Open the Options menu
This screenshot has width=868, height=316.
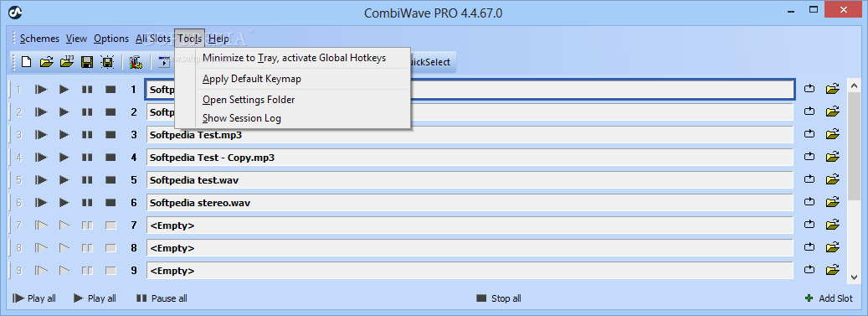tap(111, 39)
